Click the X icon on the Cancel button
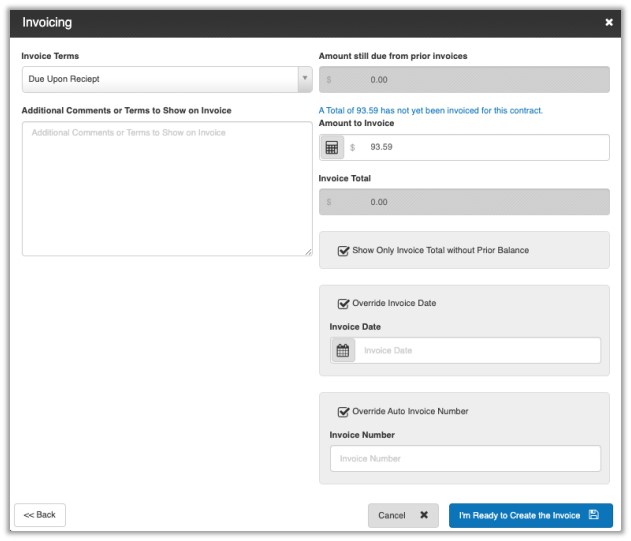The height and width of the screenshot is (541, 631). pyautogui.click(x=424, y=515)
